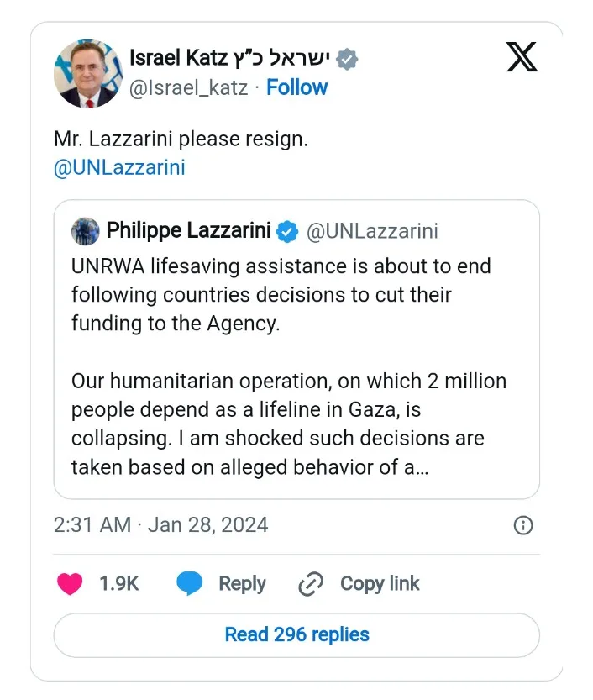Click the blue reply speech bubble icon
This screenshot has width=593, height=700.
(x=189, y=583)
